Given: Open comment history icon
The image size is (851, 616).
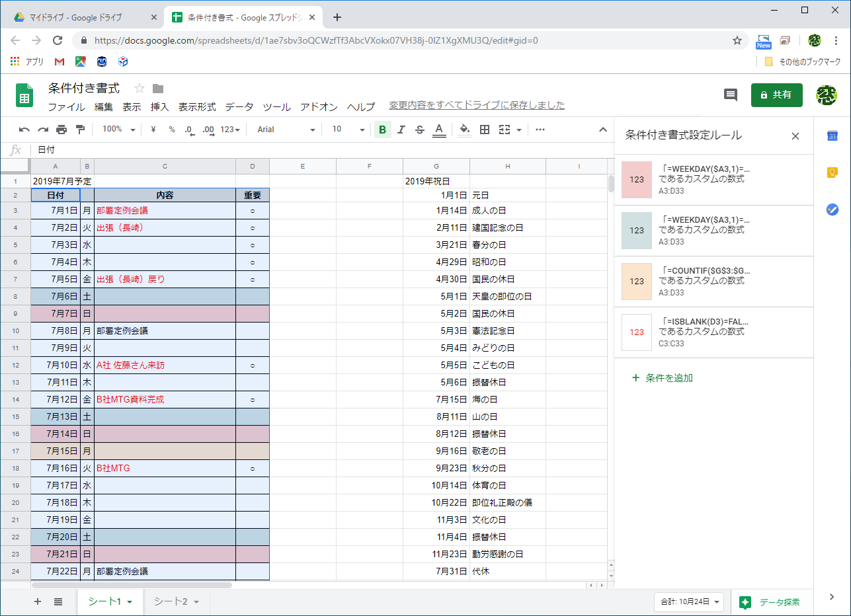Looking at the screenshot, I should 731,95.
